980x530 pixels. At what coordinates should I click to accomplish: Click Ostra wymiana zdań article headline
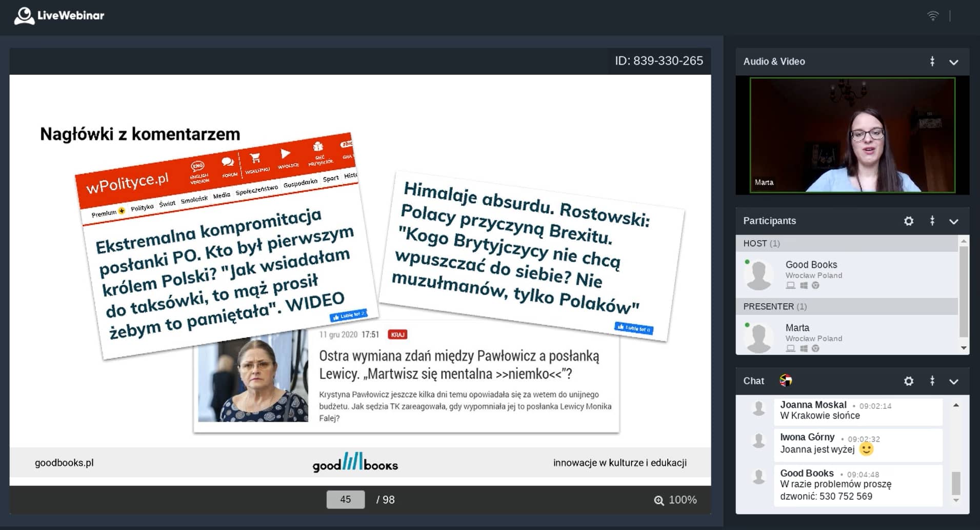[459, 365]
